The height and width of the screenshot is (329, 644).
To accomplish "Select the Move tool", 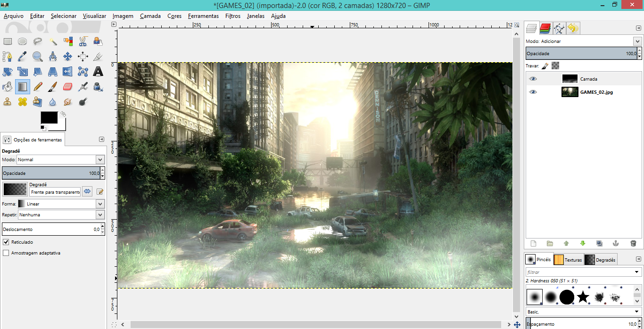I will 67,57.
